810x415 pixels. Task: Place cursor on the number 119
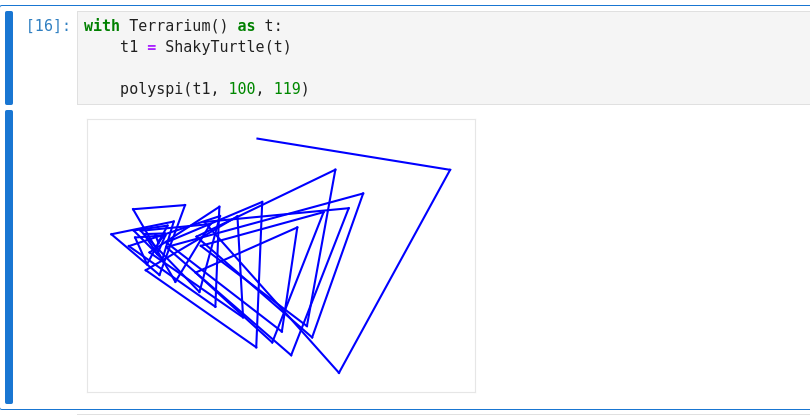[287, 89]
